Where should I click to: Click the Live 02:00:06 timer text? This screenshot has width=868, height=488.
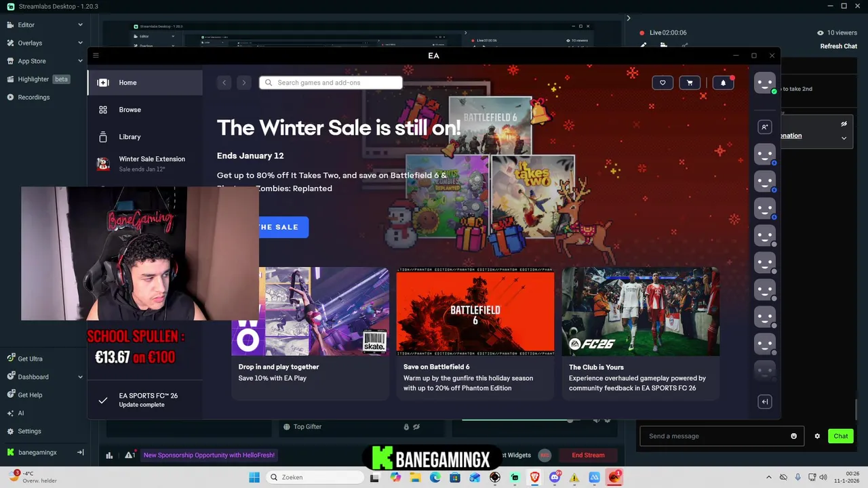(x=667, y=33)
